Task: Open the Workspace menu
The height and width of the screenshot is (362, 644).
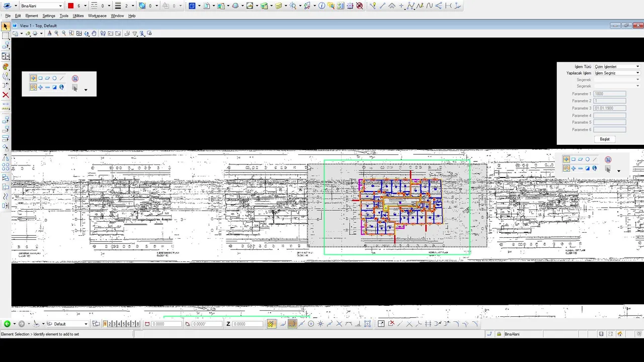Action: click(97, 16)
